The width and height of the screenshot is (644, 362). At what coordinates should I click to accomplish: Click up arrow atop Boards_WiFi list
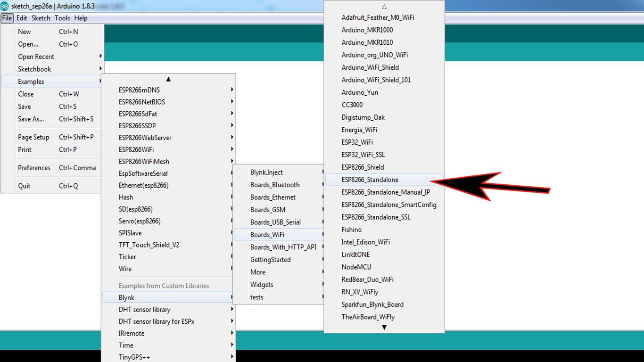384,7
